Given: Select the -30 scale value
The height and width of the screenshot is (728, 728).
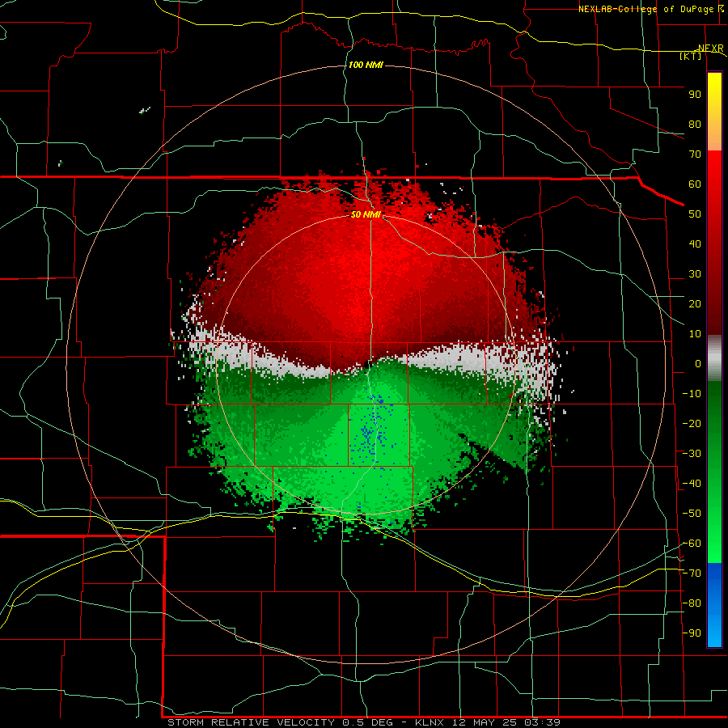Looking at the screenshot, I should point(692,454).
